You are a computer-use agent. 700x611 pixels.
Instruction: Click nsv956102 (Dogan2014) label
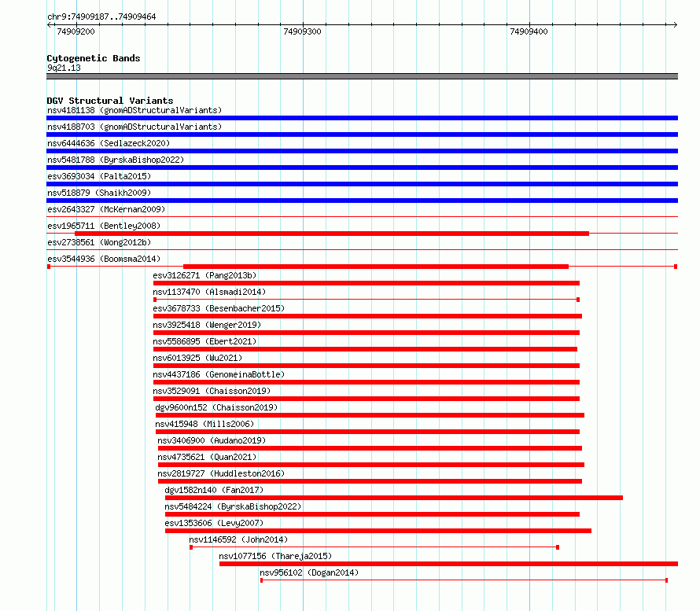[309, 572]
